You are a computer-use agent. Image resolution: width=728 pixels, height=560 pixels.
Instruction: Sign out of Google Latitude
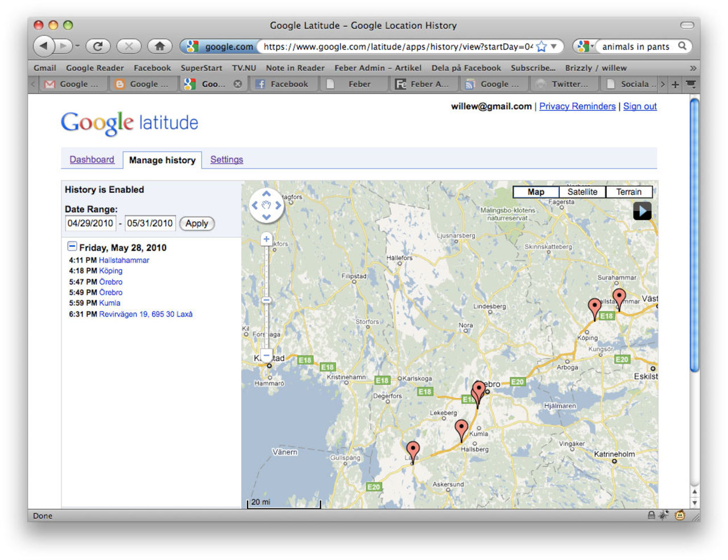tap(639, 106)
